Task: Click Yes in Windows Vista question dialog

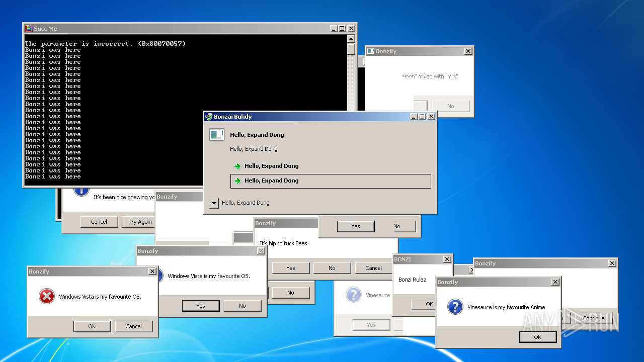Action: [201, 306]
